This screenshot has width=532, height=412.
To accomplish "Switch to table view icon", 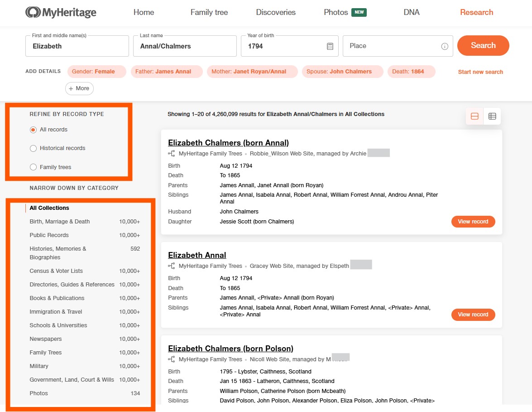I will (x=492, y=116).
